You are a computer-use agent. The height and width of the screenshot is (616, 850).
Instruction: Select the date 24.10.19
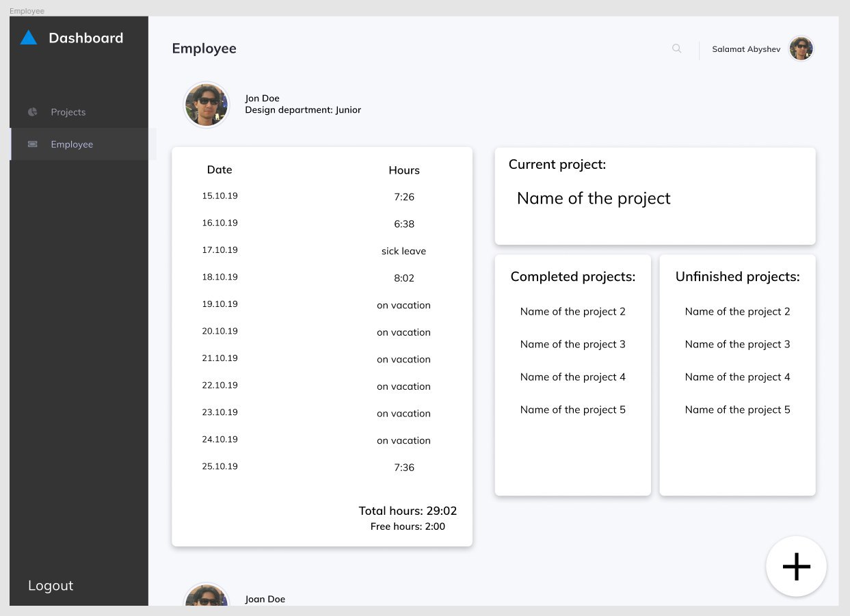coord(220,439)
